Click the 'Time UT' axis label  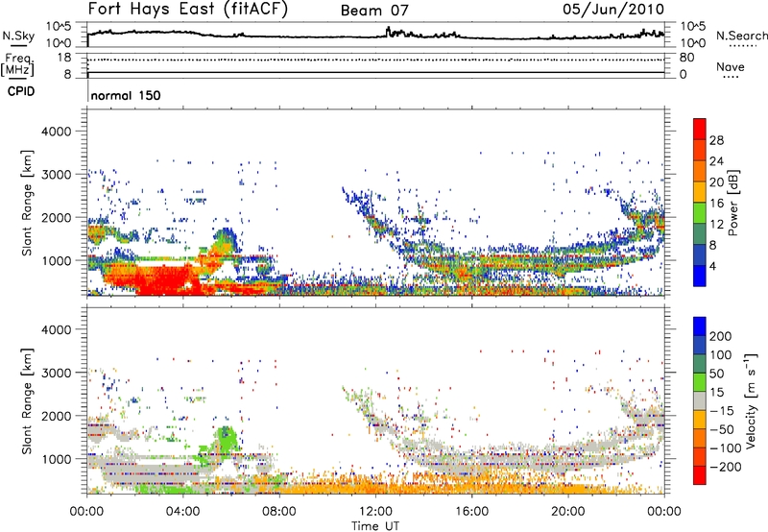[x=375, y=526]
